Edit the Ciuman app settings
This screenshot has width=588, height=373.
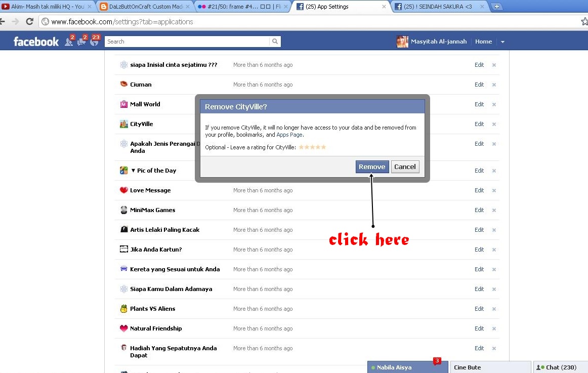[x=479, y=85]
